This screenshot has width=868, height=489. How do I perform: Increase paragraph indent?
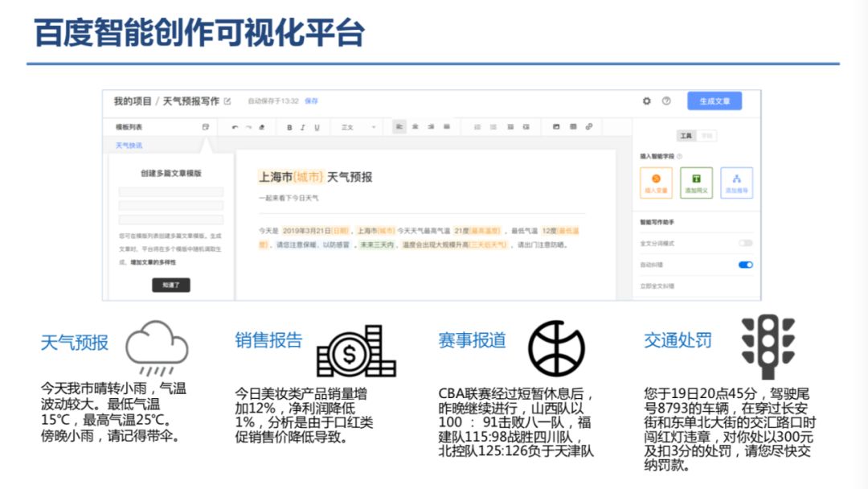[x=526, y=127]
